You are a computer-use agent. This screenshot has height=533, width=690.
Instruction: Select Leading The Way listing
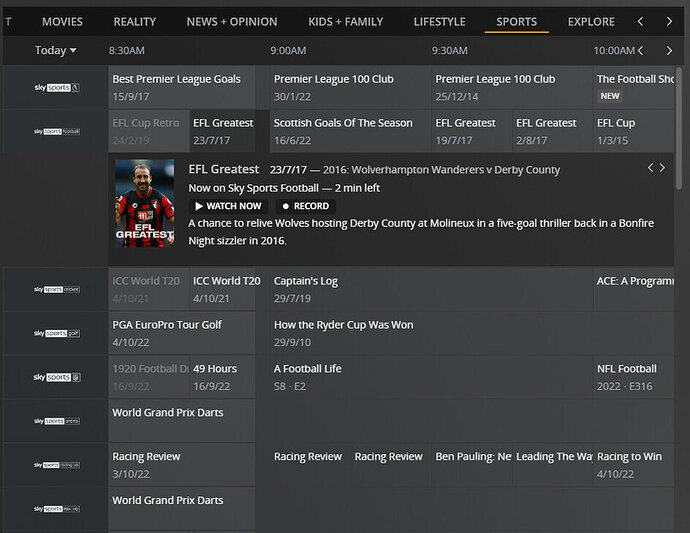[553, 465]
